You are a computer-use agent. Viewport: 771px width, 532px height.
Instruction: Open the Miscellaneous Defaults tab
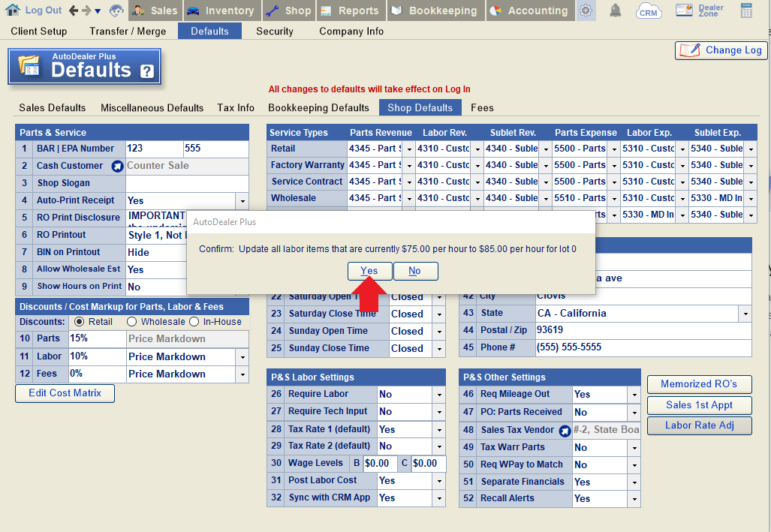(152, 108)
